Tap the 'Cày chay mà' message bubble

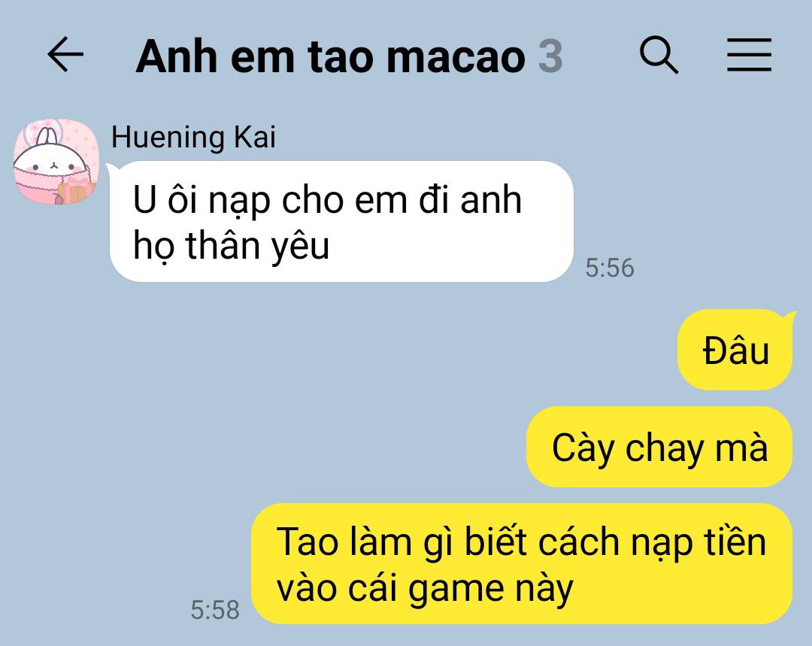[x=659, y=447]
